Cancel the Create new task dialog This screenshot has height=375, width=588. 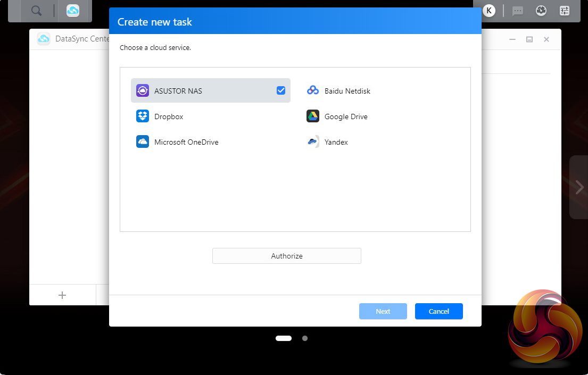(x=439, y=311)
